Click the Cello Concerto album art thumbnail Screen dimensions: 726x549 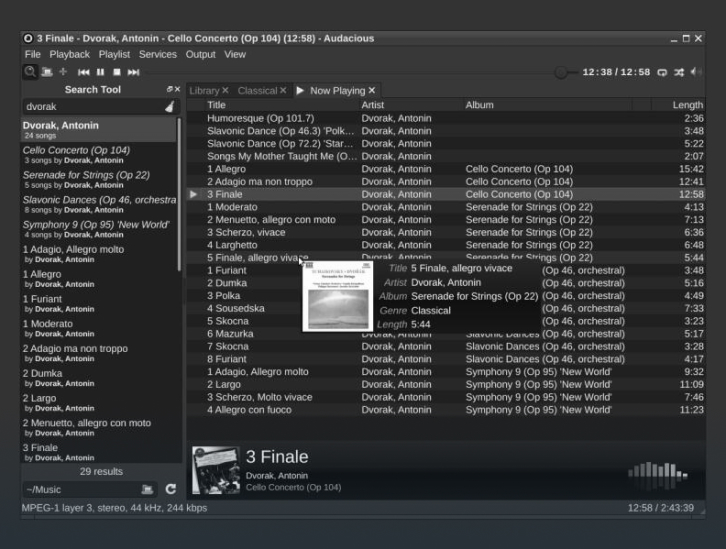coord(216,470)
